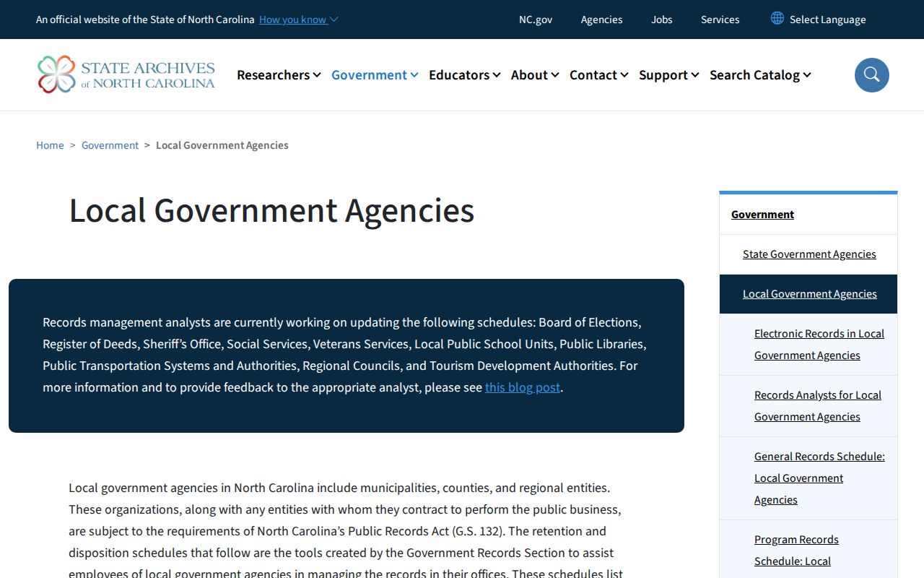Viewport: 924px width, 578px height.
Task: Follow the 'this blog post' link
Action: coord(523,387)
